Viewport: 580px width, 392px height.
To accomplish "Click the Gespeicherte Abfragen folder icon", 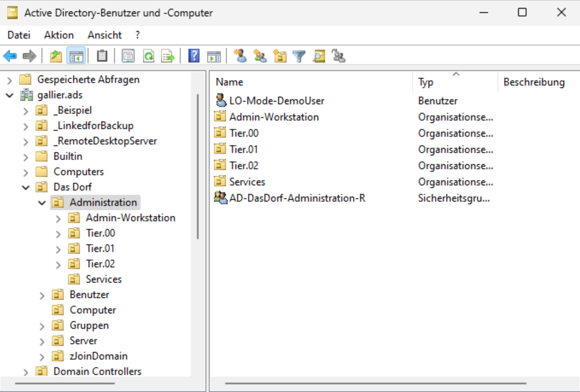I will 25,79.
